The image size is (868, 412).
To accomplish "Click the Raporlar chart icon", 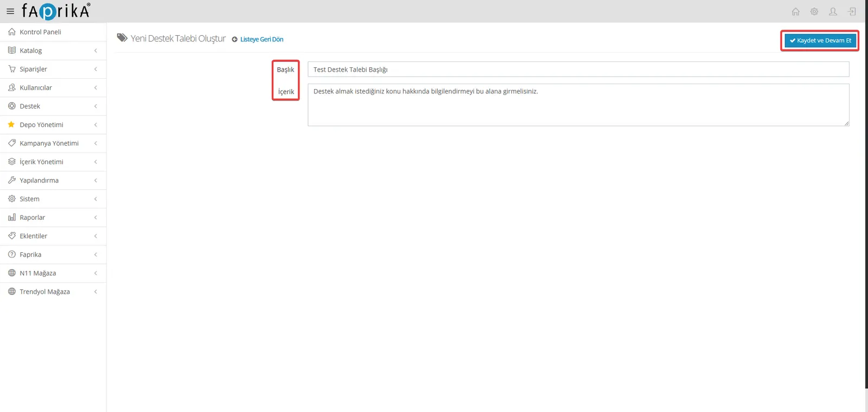I will coord(11,217).
